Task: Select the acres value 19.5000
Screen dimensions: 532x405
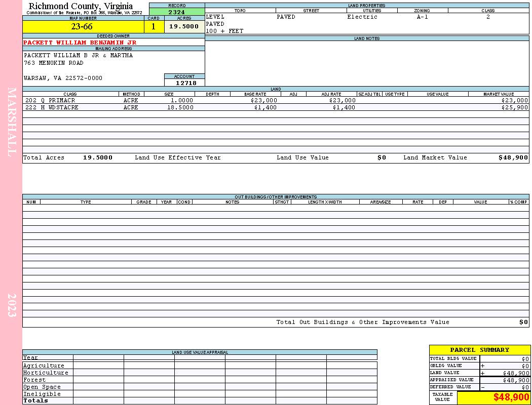Action: click(x=184, y=27)
